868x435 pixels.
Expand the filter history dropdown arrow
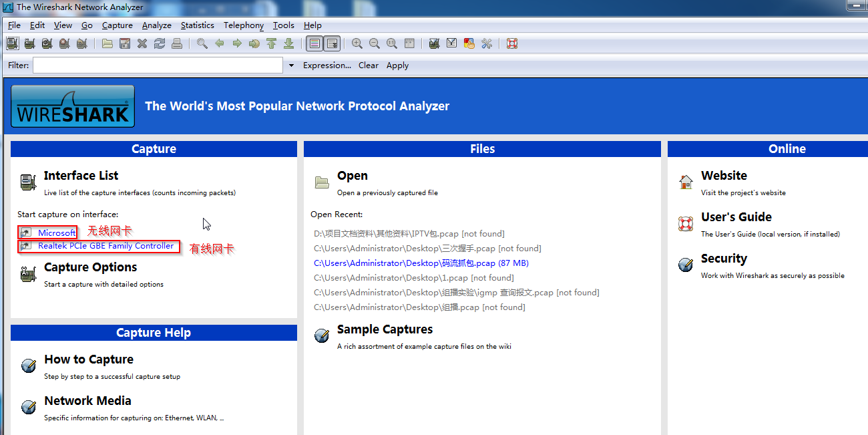coord(291,65)
